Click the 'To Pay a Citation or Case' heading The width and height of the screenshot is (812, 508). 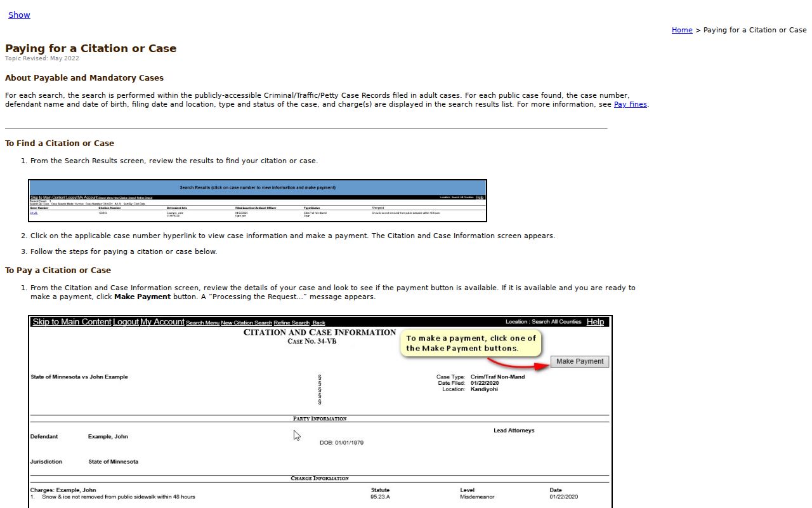58,271
